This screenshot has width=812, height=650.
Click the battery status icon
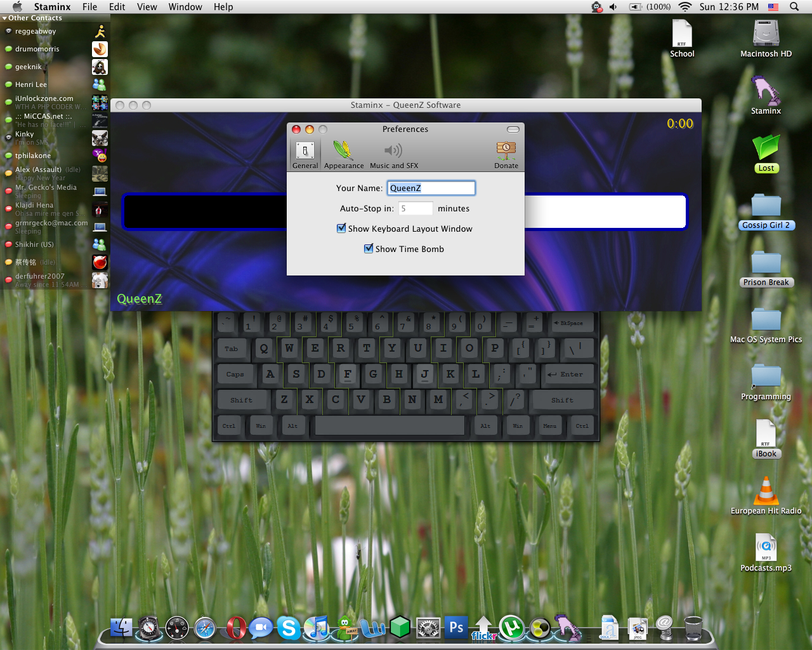(636, 7)
